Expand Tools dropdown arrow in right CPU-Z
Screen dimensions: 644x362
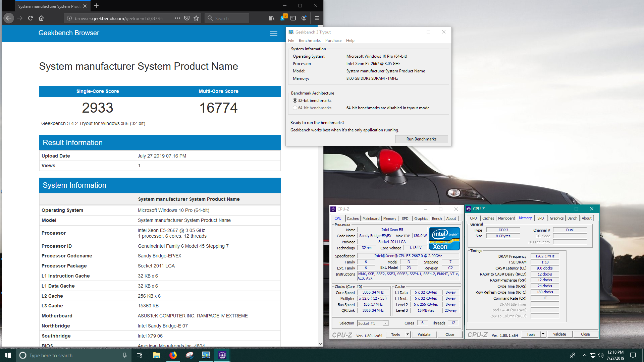click(x=543, y=334)
